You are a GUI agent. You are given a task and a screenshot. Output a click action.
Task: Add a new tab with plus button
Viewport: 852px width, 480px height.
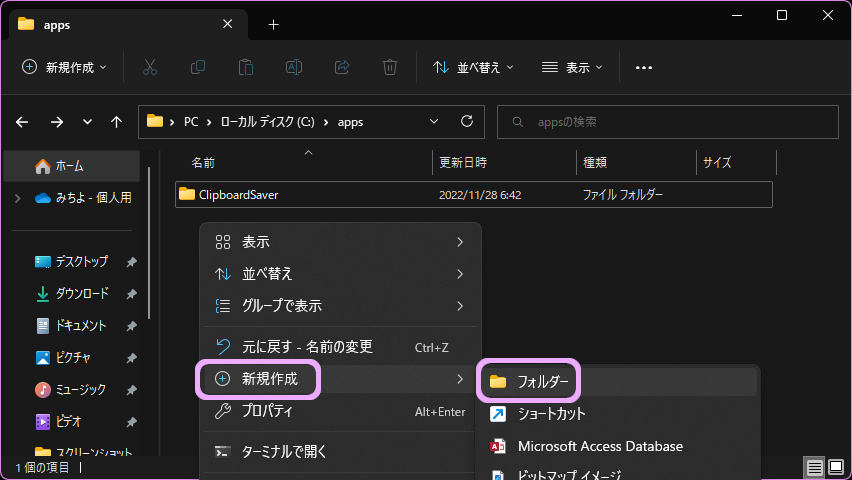(273, 25)
